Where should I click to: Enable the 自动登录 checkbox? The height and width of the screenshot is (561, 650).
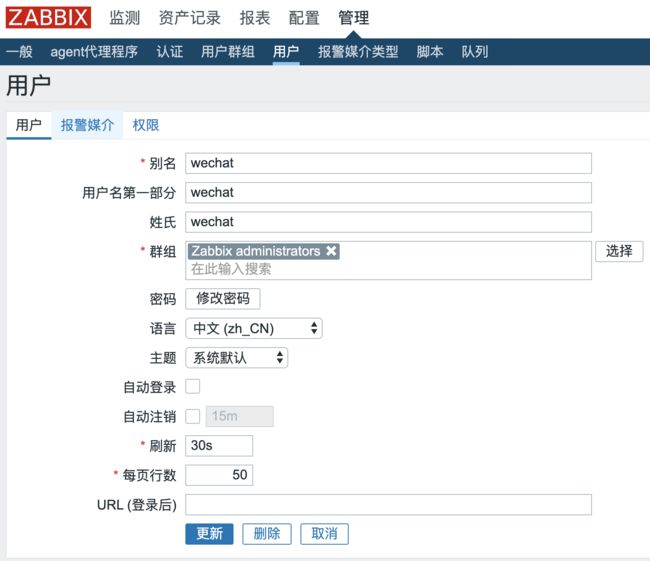pyautogui.click(x=192, y=386)
